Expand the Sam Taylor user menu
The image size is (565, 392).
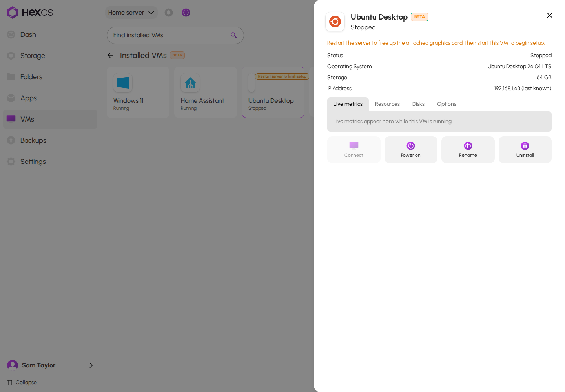50,365
